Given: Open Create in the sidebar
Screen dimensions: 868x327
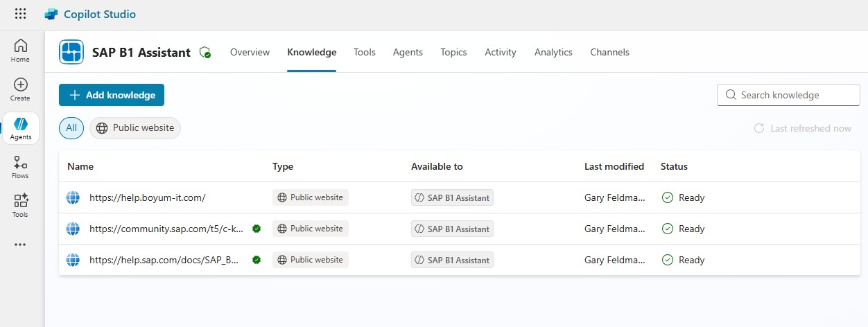Looking at the screenshot, I should coord(20,89).
